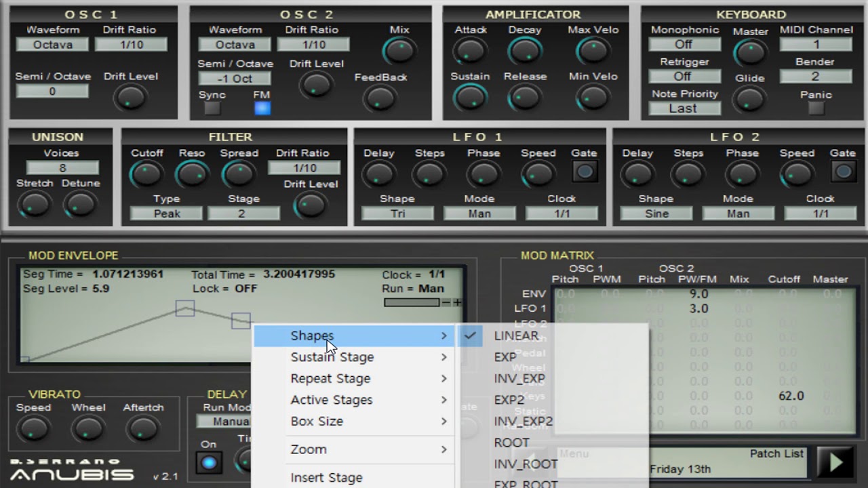Click the Max Velo knob
Screen dimensions: 868x488
593,50
